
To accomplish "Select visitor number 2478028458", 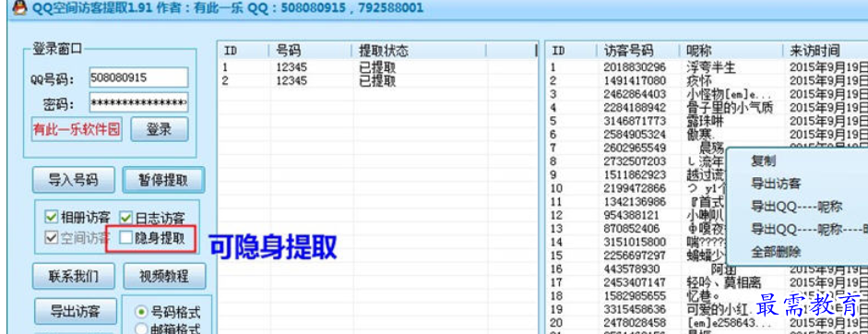I will 635,322.
